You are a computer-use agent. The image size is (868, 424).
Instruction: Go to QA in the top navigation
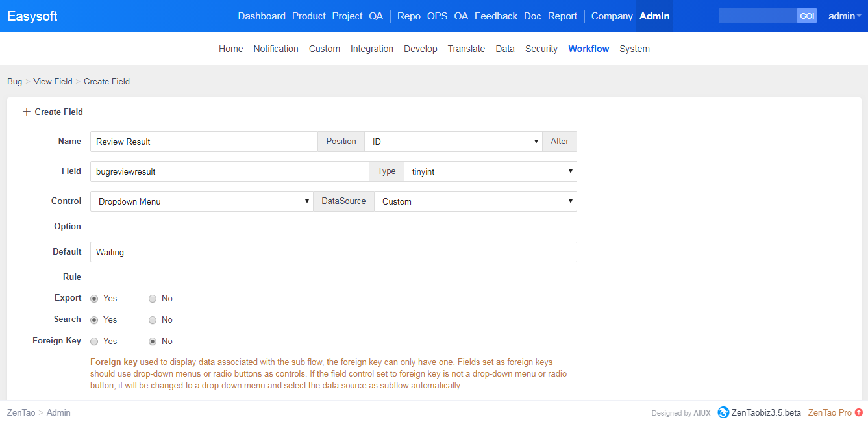tap(376, 16)
